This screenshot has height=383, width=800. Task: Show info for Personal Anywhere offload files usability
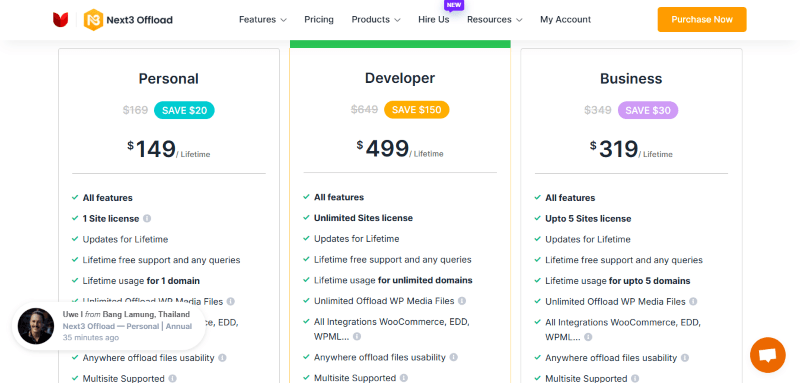pos(222,358)
